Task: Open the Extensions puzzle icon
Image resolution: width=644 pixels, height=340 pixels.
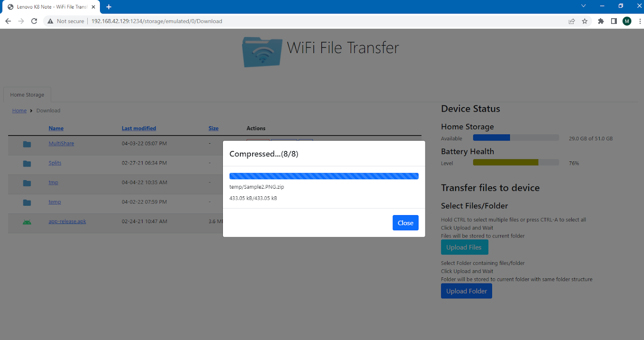Action: [x=601, y=21]
